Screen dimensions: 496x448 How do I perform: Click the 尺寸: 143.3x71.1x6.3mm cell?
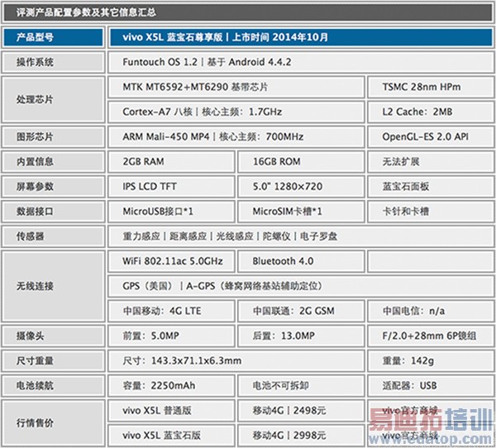(236, 361)
